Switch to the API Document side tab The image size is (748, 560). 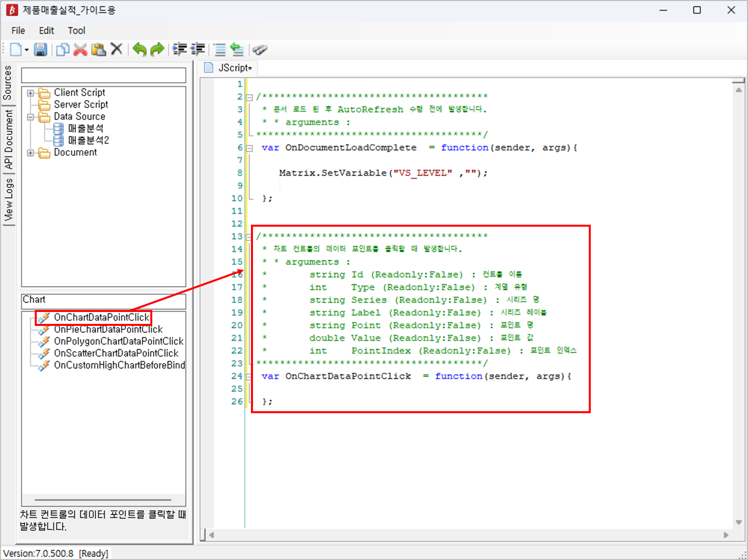point(8,139)
